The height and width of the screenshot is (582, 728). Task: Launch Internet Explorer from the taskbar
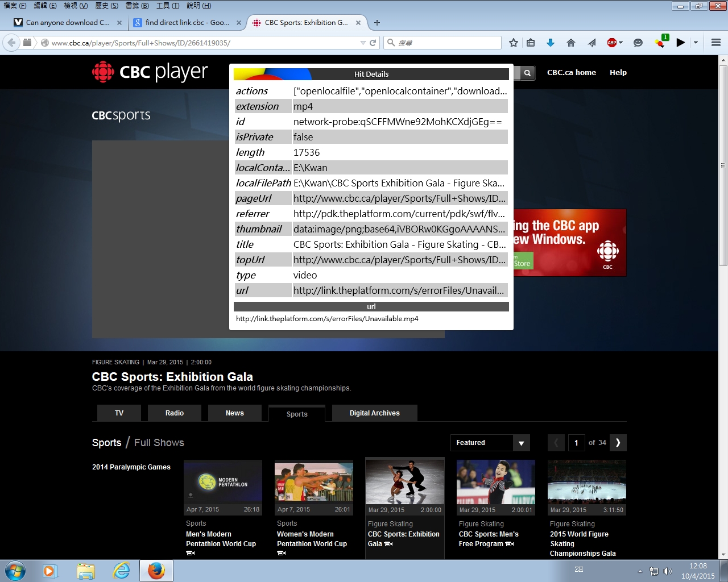[x=121, y=571]
